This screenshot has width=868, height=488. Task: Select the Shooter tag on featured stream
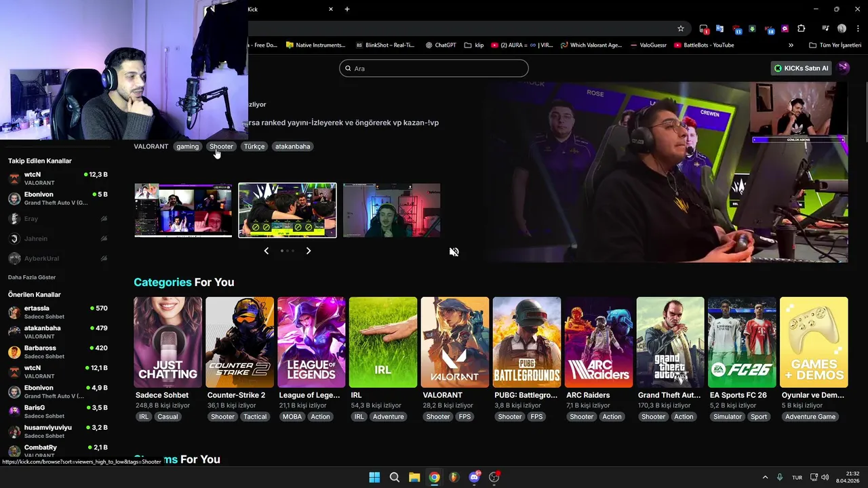[x=221, y=146]
